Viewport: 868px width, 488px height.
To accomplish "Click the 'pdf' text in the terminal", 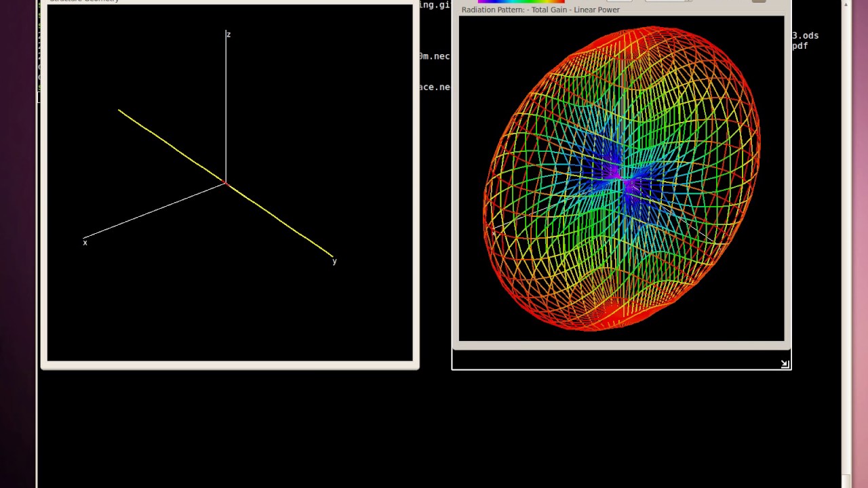I will [x=800, y=46].
